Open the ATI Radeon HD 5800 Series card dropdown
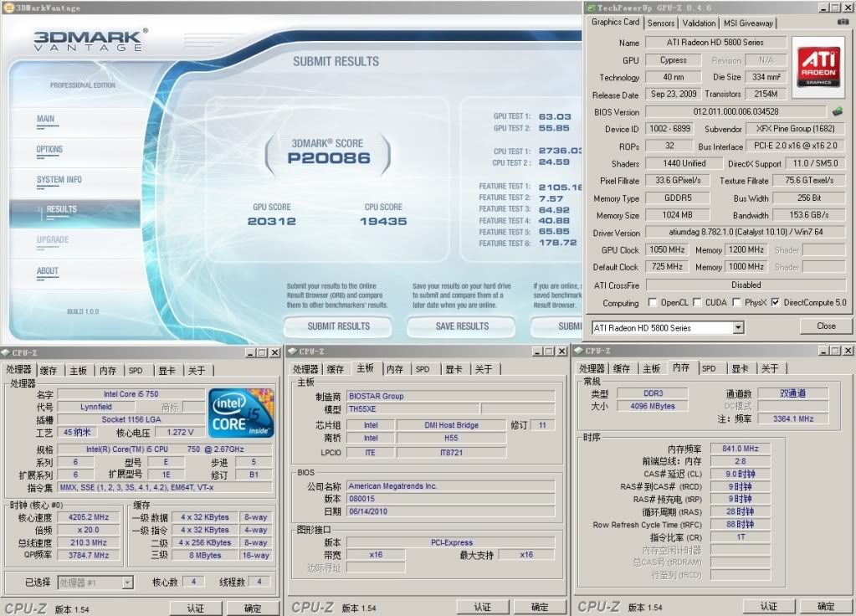 [x=738, y=327]
